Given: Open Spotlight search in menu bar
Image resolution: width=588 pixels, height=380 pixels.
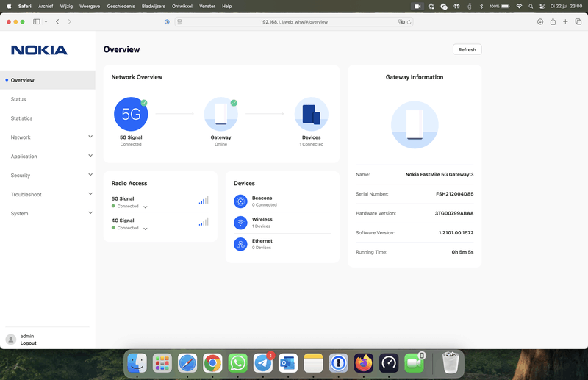Looking at the screenshot, I should pyautogui.click(x=531, y=7).
